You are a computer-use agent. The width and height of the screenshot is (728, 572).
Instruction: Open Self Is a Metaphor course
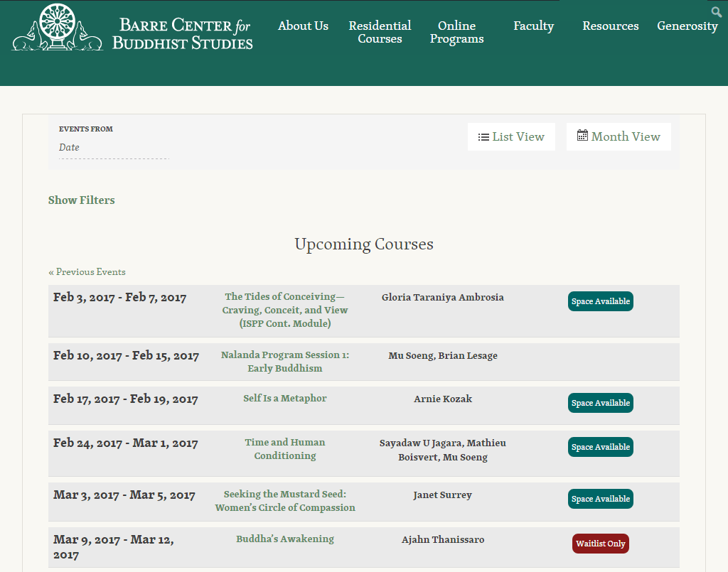(x=285, y=398)
